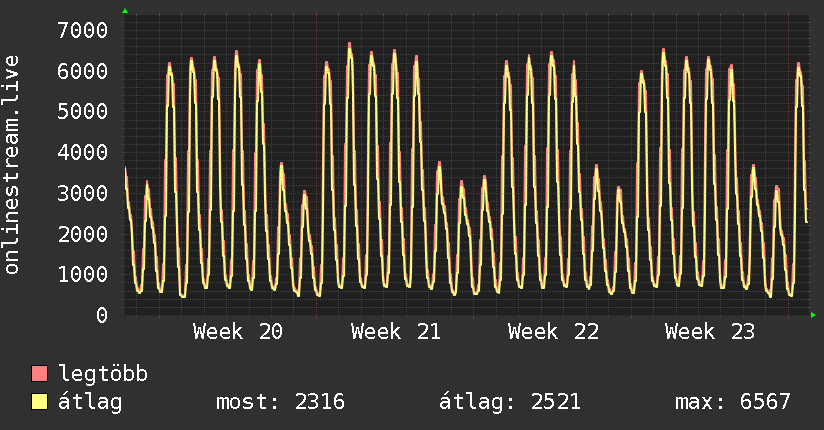824x430 pixels.
Task: Click the Week 23 axis label
Action: point(710,332)
